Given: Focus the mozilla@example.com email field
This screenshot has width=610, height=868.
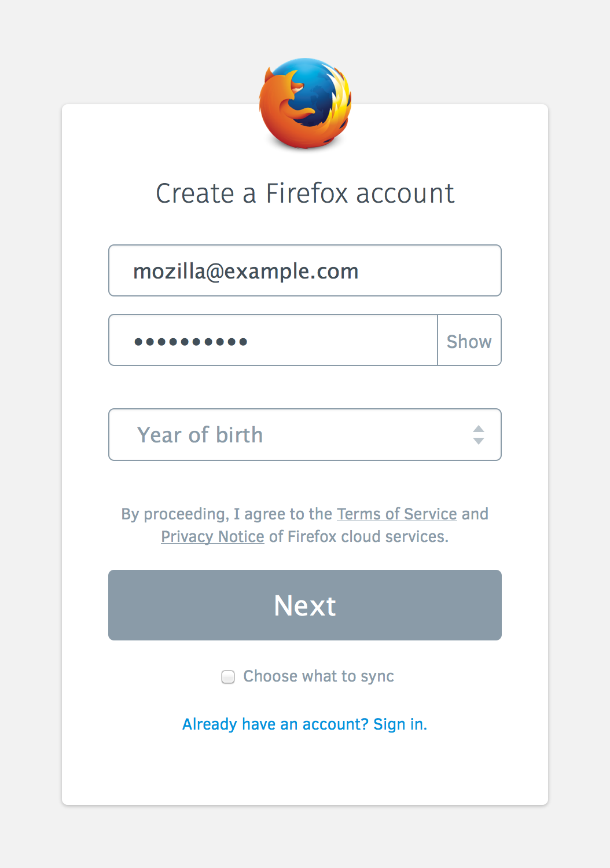Looking at the screenshot, I should 305,270.
